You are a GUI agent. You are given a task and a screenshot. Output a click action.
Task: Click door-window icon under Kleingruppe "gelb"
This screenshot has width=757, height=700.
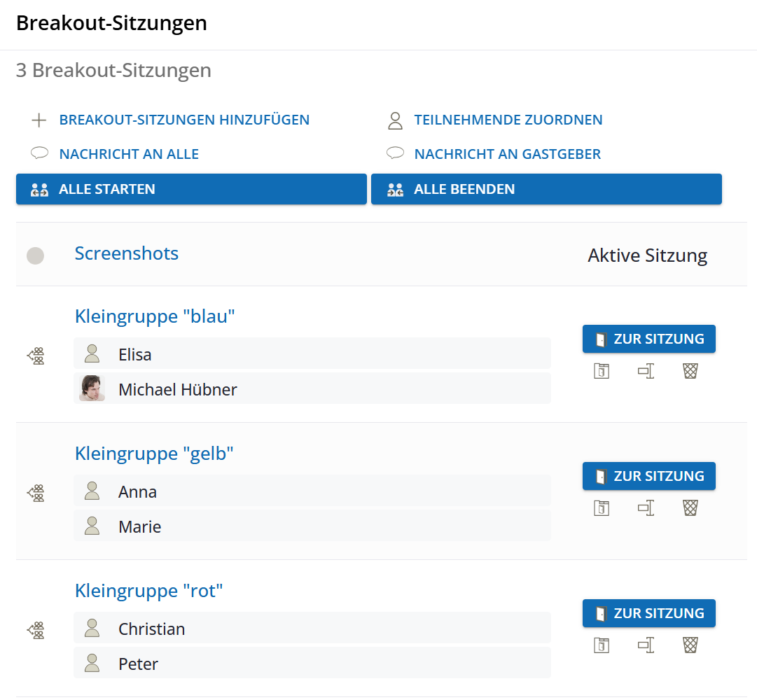pyautogui.click(x=602, y=508)
